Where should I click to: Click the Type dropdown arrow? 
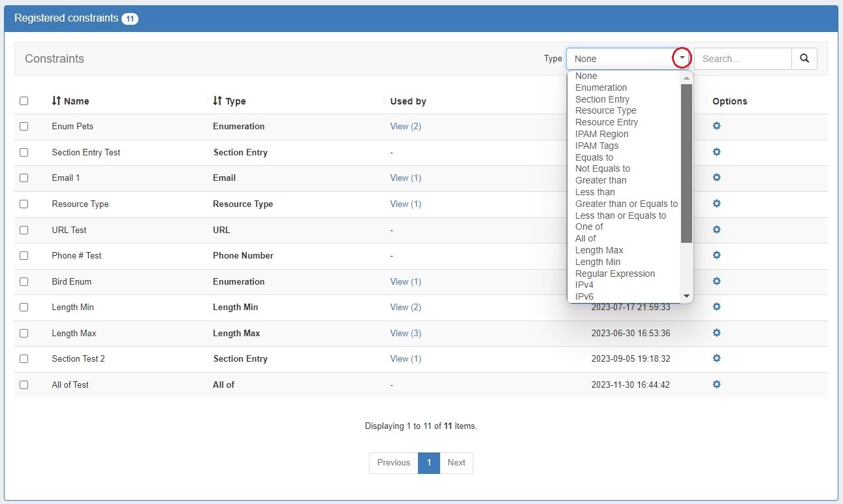coord(682,58)
